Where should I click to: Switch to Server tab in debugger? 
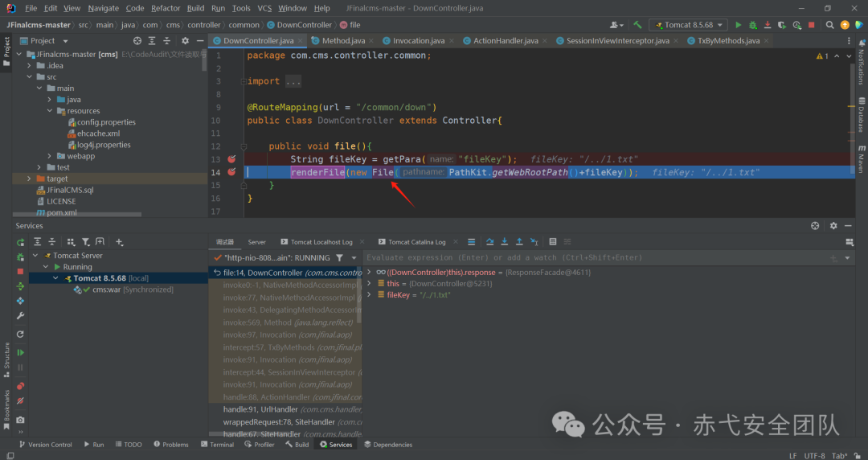(x=257, y=241)
